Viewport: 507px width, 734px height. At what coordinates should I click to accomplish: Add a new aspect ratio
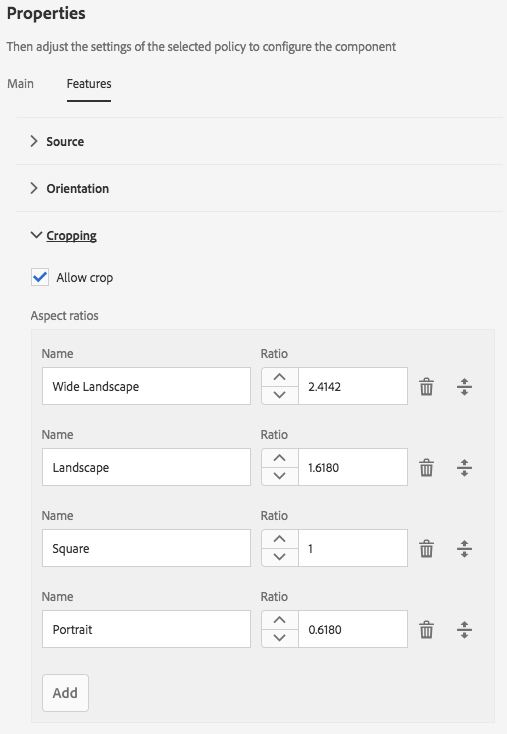pyautogui.click(x=65, y=693)
